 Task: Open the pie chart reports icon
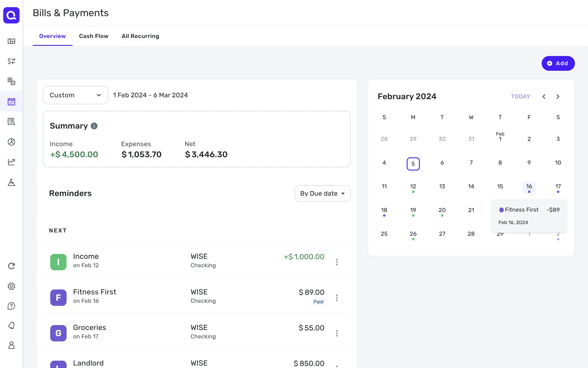11,142
